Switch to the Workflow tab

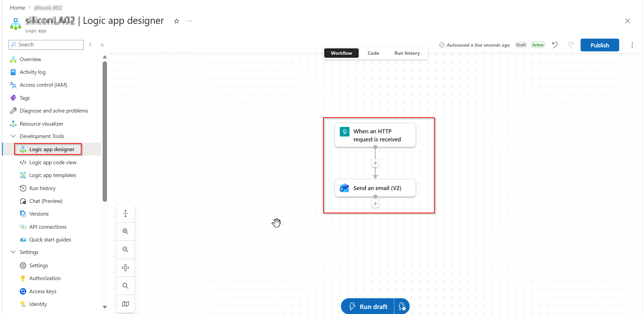point(341,53)
